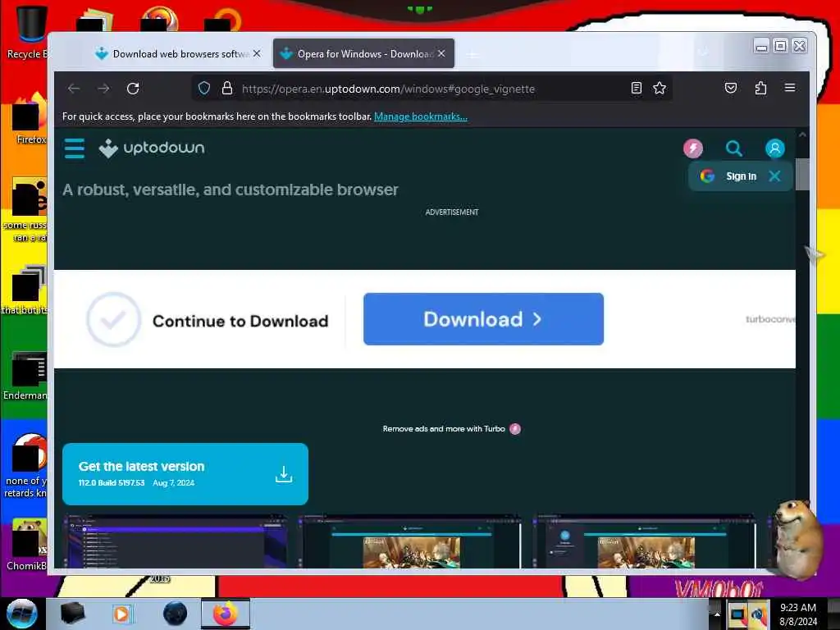Open the Uptodown user account icon
The height and width of the screenshot is (630, 840).
(774, 148)
